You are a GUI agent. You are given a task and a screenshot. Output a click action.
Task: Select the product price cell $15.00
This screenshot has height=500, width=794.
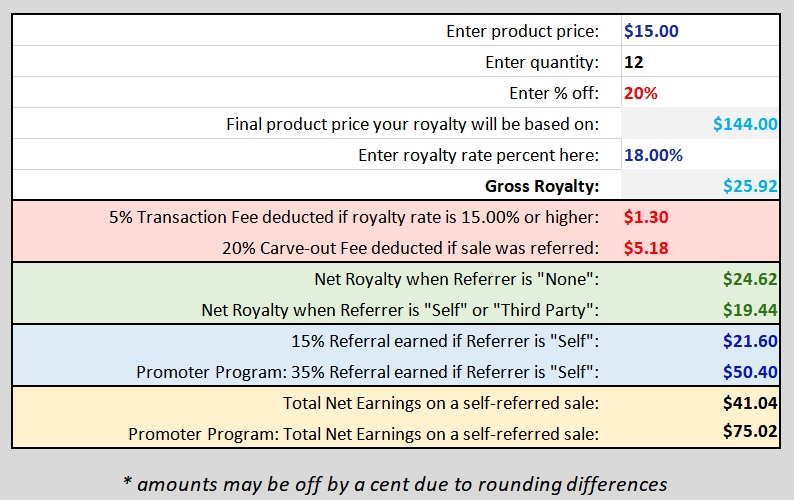click(x=700, y=31)
